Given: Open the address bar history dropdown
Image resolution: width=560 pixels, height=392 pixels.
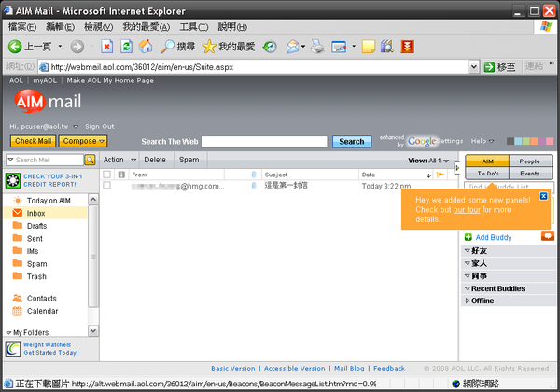Looking at the screenshot, I should click(473, 67).
